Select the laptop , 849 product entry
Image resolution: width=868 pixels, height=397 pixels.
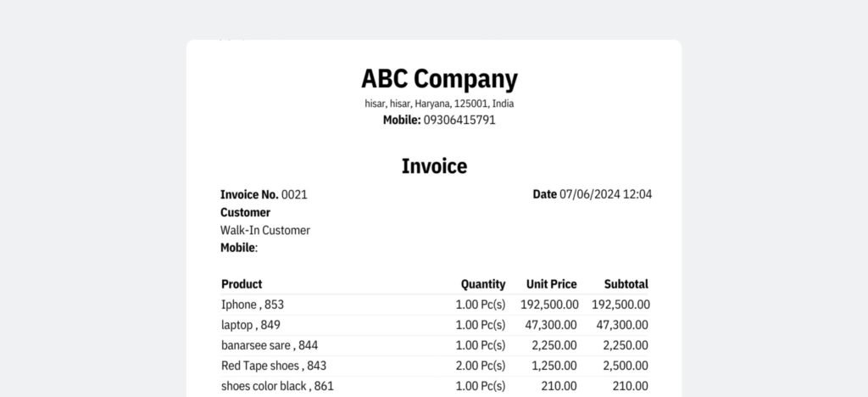pos(250,325)
